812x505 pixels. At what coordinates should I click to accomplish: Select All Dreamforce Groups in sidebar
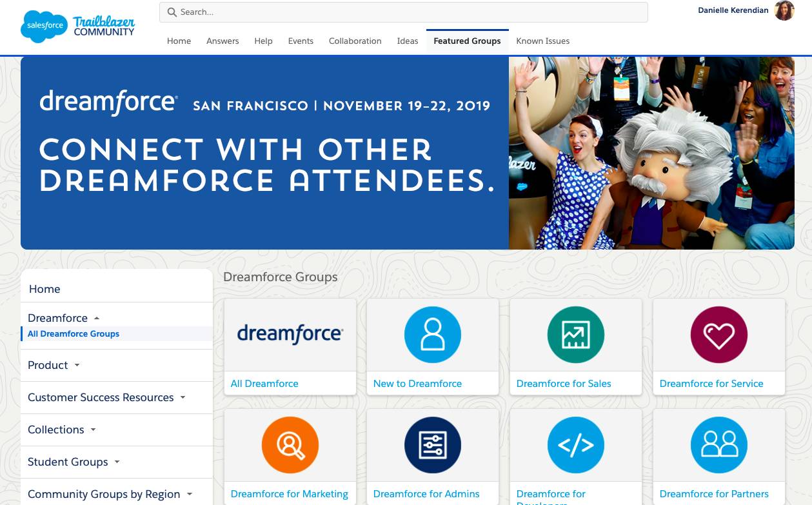(74, 333)
